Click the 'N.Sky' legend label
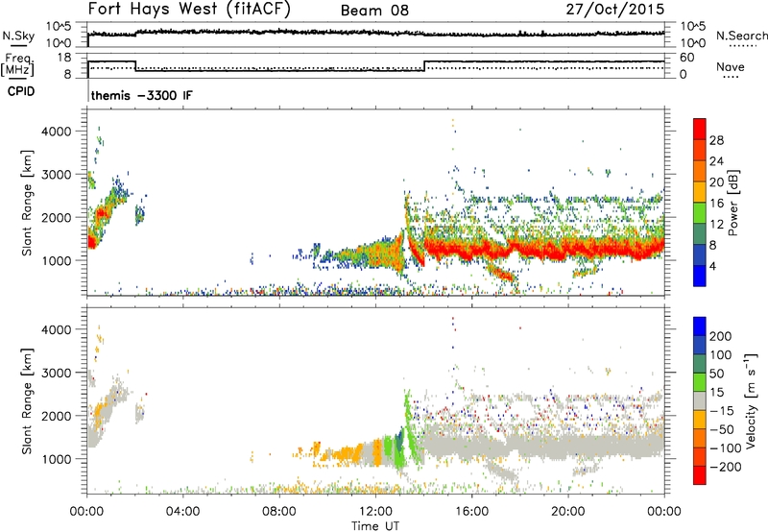Image resolution: width=768 pixels, height=532 pixels. click(18, 36)
